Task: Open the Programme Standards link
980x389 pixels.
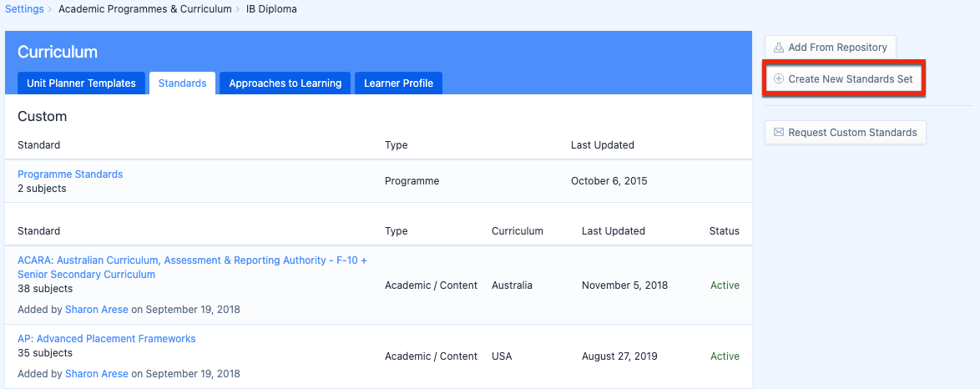Action: (70, 174)
